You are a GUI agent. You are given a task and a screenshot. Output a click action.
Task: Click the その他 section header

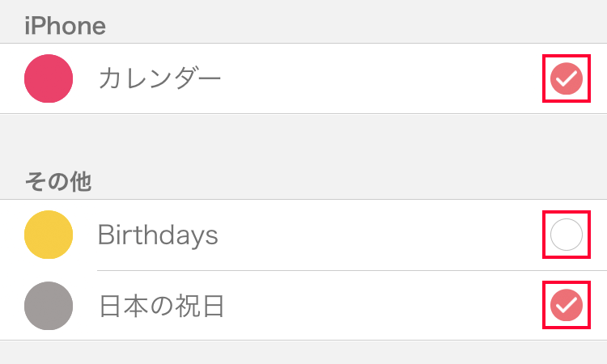pyautogui.click(x=58, y=181)
